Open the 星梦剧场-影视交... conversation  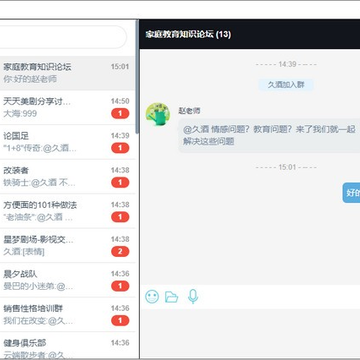pos(67,246)
